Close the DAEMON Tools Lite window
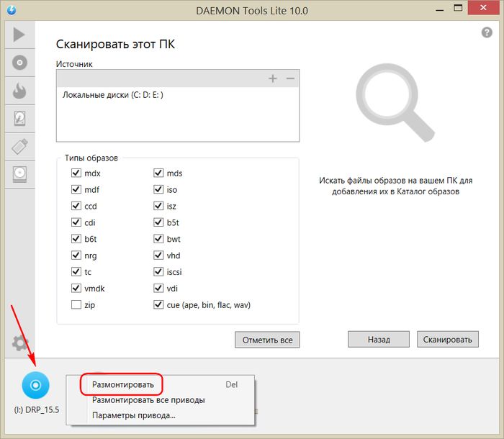 coord(483,8)
